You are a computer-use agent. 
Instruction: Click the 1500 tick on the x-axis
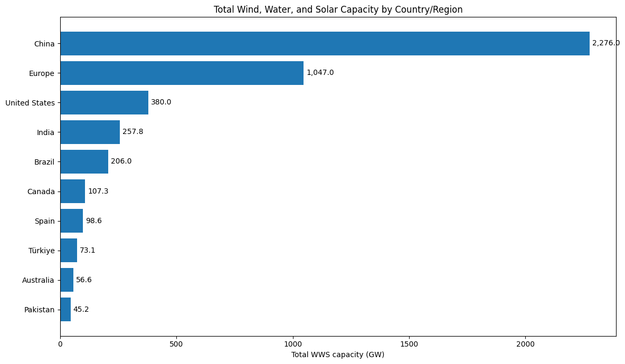(x=409, y=343)
